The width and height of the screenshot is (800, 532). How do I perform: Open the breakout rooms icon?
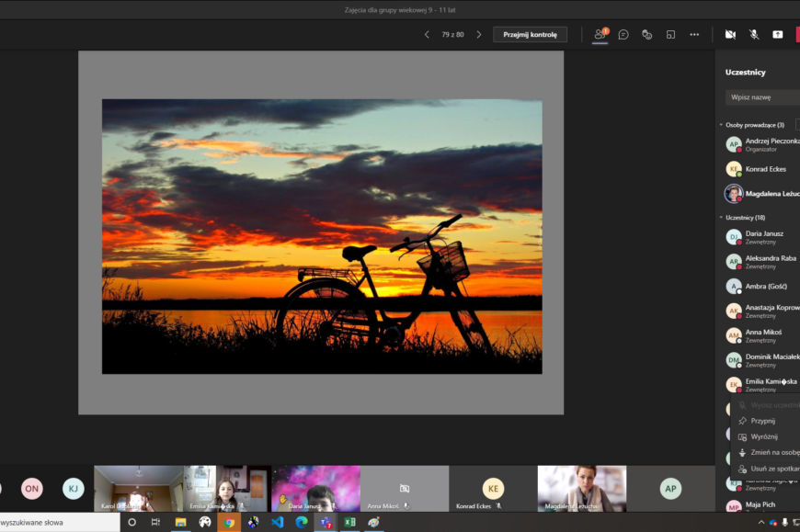[x=670, y=35]
